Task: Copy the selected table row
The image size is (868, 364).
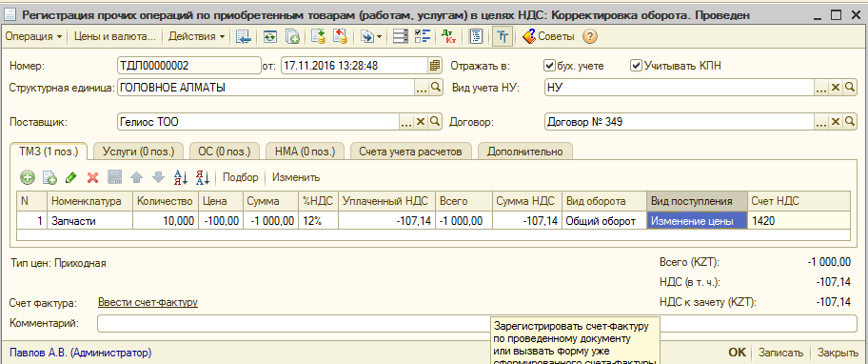Action: 49,178
